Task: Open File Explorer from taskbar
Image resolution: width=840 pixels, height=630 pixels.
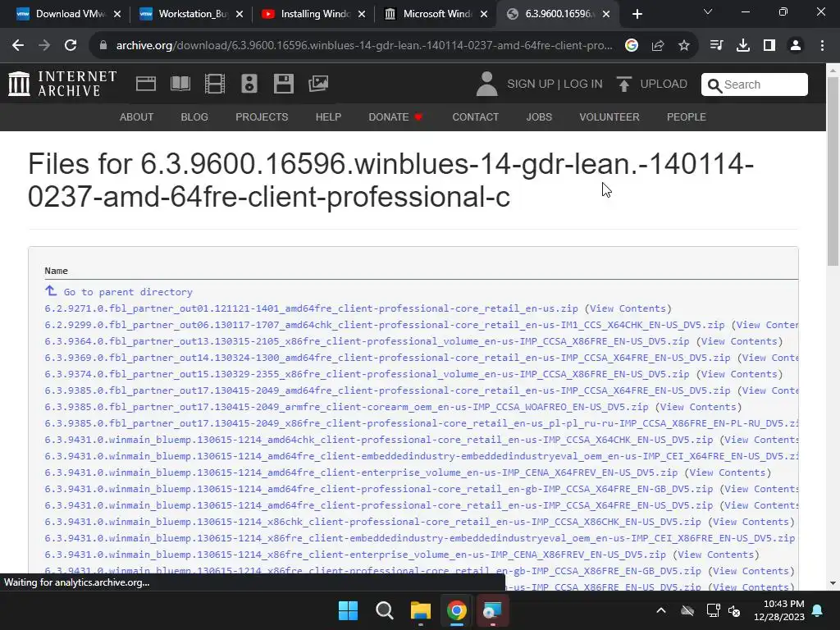Action: point(421,610)
